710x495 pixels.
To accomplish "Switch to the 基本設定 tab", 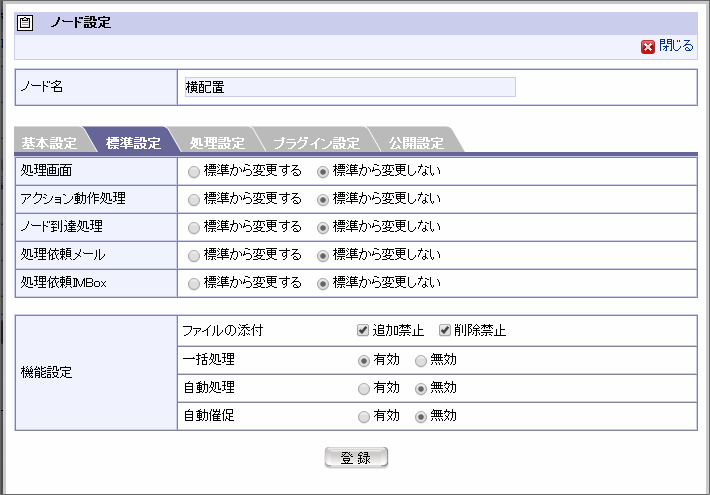I will tap(49, 143).
